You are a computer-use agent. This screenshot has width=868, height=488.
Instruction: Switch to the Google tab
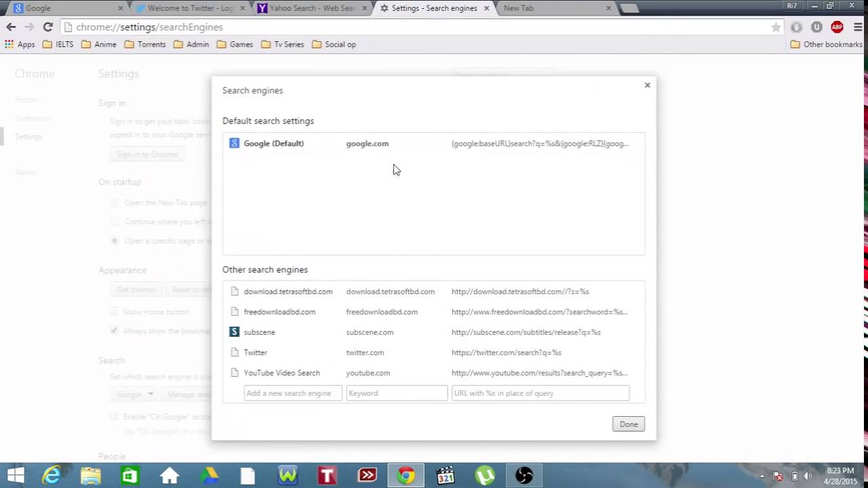[x=66, y=8]
